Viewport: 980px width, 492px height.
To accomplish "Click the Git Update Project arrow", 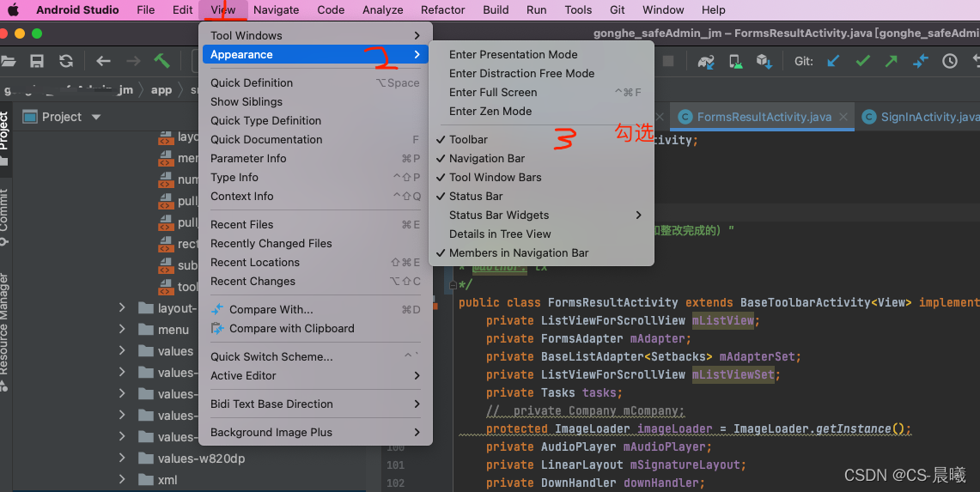I will point(833,61).
